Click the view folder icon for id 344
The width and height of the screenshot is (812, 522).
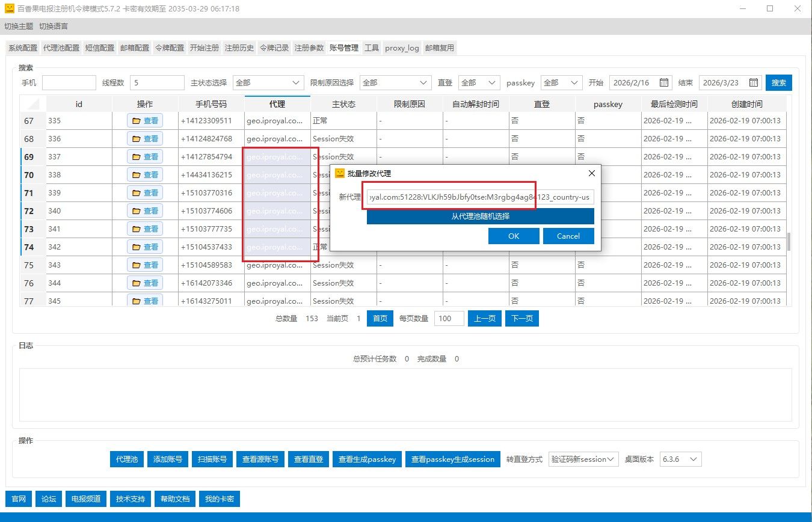click(x=137, y=283)
